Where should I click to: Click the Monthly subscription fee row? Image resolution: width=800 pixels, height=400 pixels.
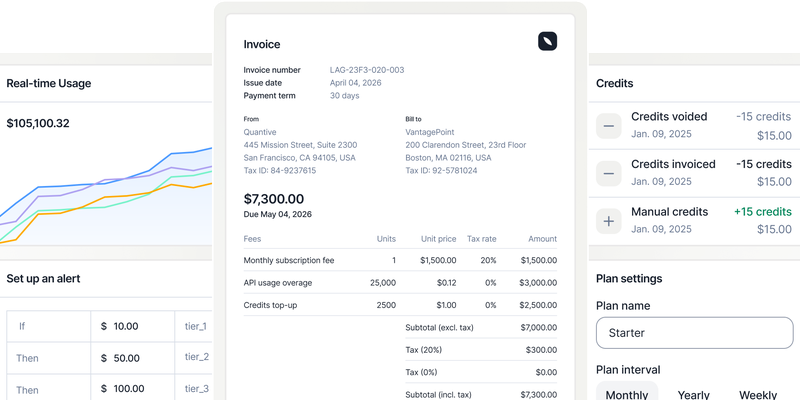[x=400, y=260]
